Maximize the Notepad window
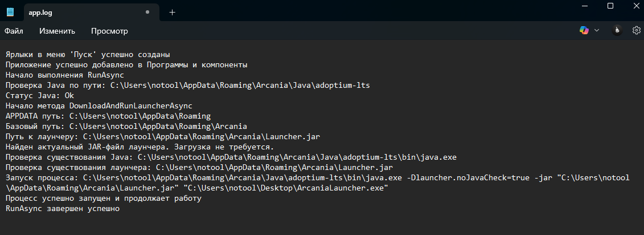Viewport: 644px width, 235px height. click(610, 6)
